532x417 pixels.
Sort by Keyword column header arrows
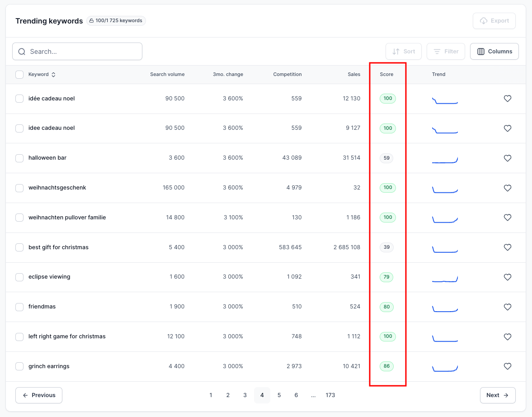[53, 75]
